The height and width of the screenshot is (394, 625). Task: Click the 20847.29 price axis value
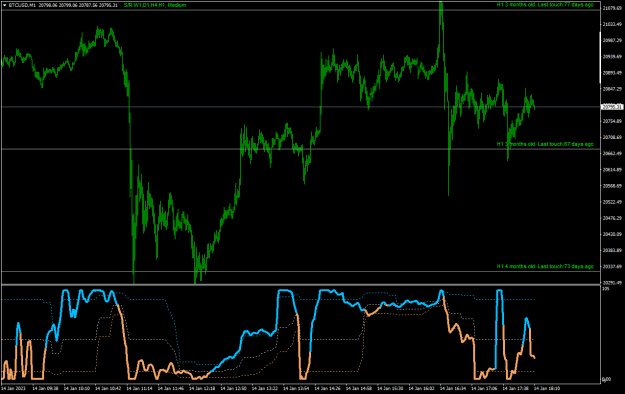(612, 89)
